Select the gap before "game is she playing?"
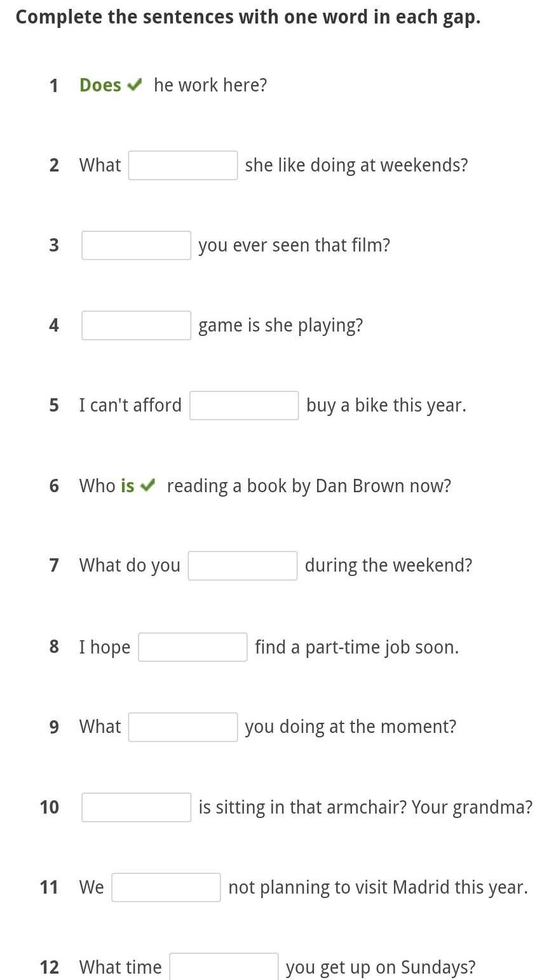The height and width of the screenshot is (980, 549). click(136, 325)
